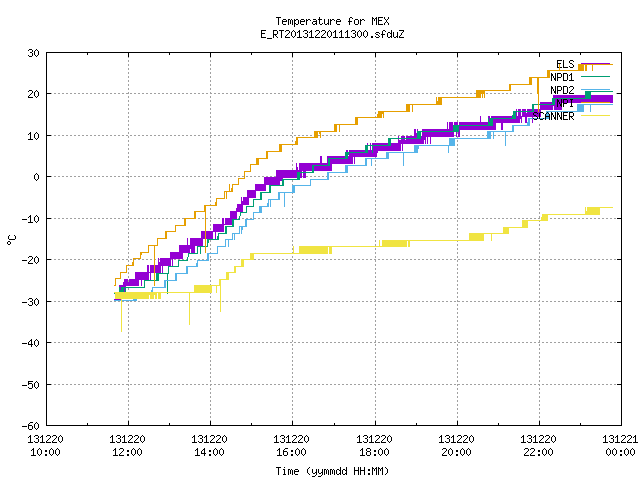Click the chart title 'Temperature for MEX'
Screen dimensions: 640x480
click(332, 21)
